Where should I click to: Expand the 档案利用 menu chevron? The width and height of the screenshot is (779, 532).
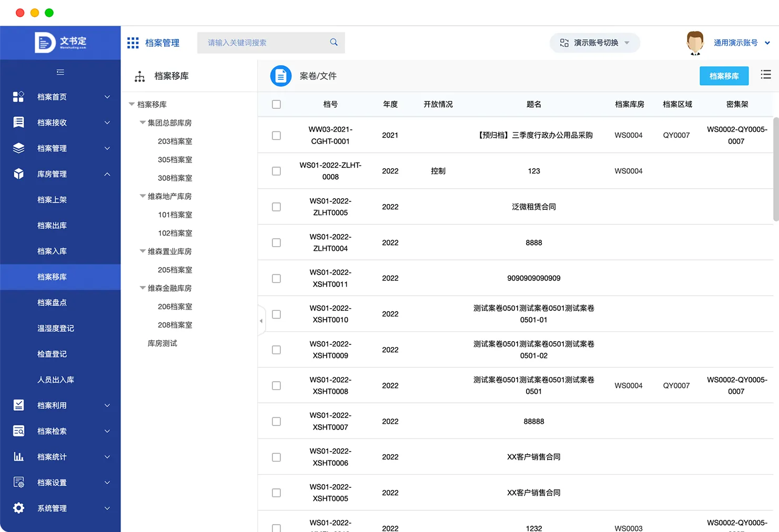pyautogui.click(x=107, y=405)
